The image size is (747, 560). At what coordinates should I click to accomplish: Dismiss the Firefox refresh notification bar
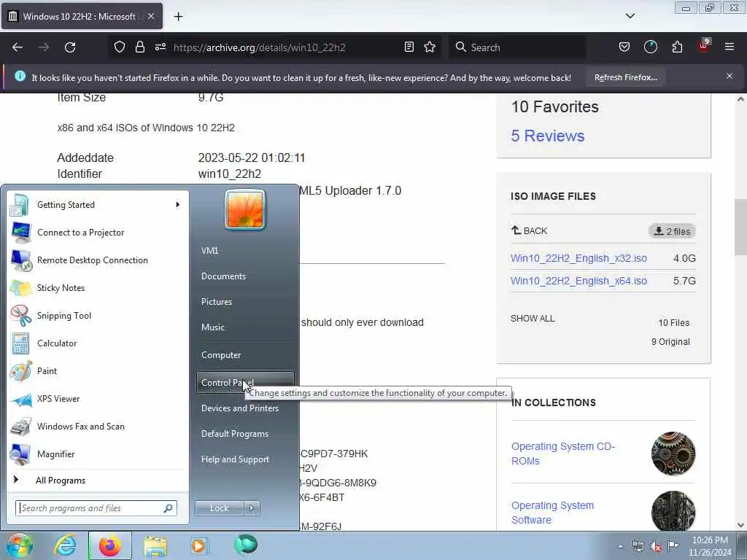729,76
